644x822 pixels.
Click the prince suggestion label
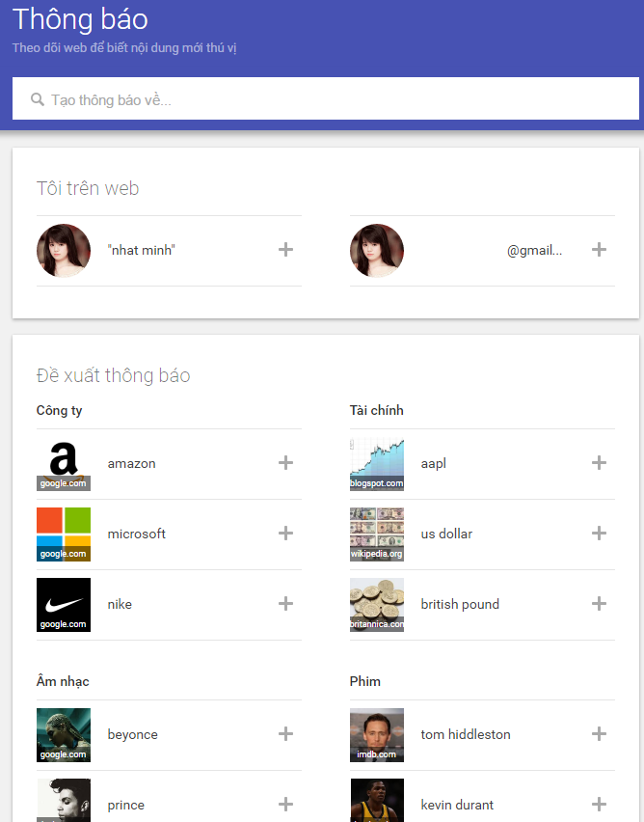126,805
